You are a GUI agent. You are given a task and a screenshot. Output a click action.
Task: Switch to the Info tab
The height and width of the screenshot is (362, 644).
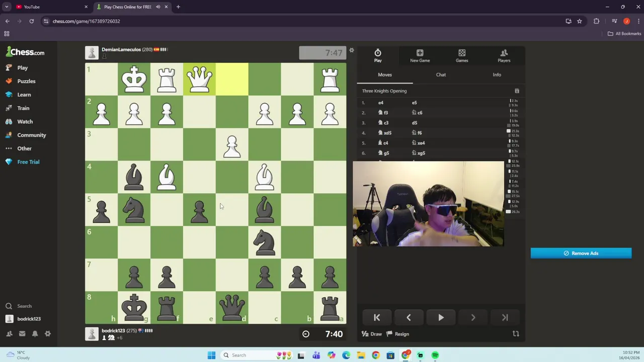(x=497, y=74)
